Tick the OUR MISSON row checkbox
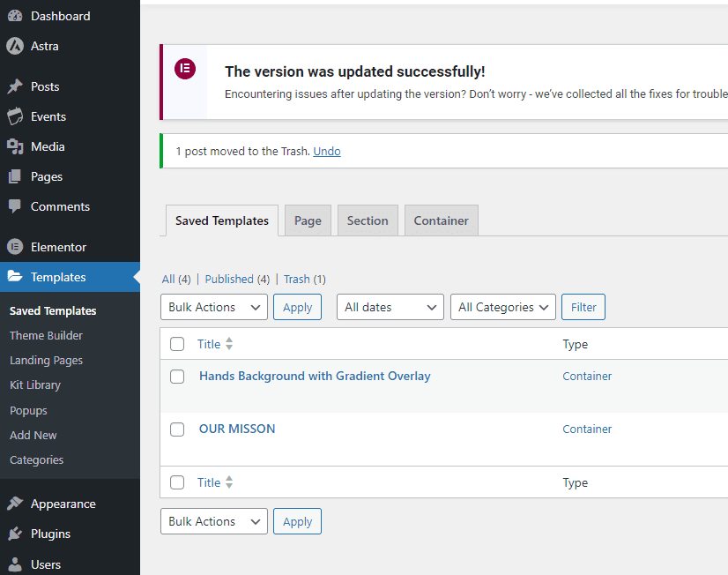 (177, 429)
